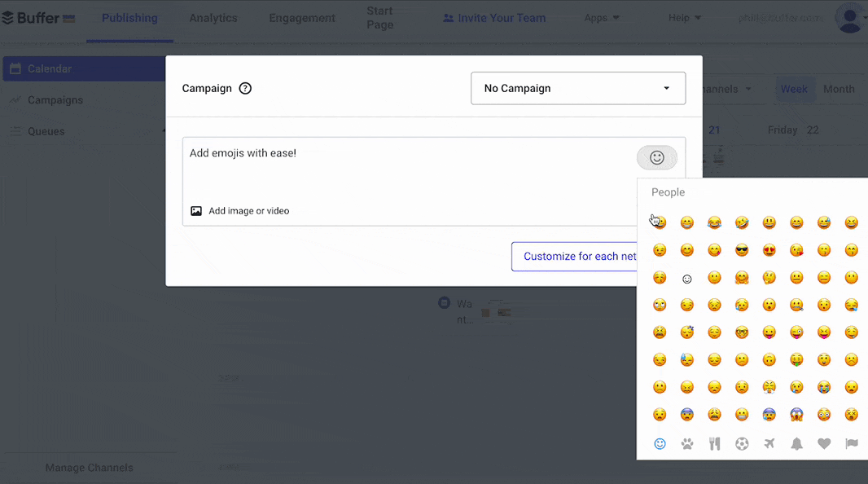Switch the calendar to Month view
Image resolution: width=868 pixels, height=484 pixels.
(x=839, y=89)
